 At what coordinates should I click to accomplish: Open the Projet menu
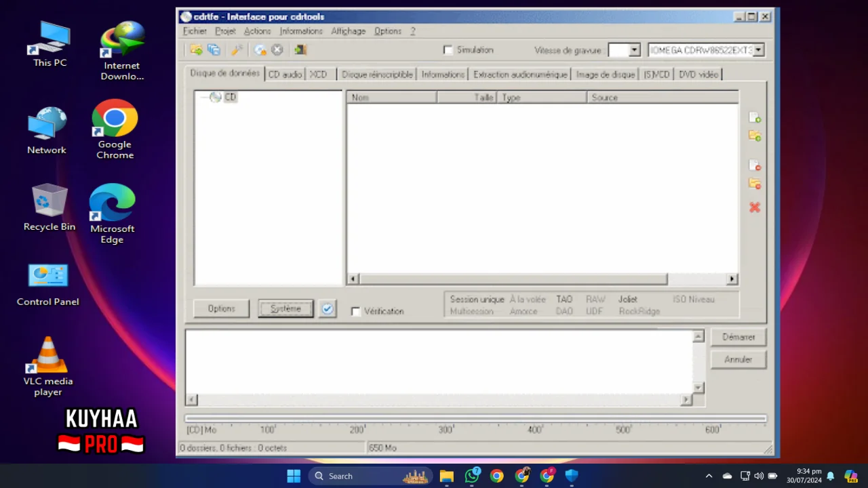(225, 31)
